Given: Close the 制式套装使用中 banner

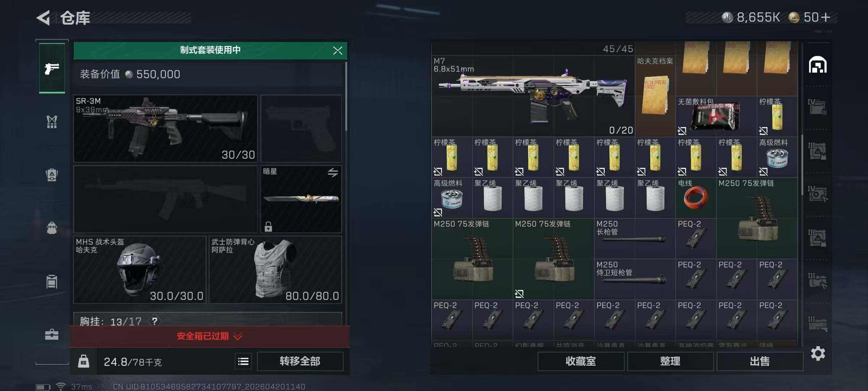Looking at the screenshot, I should click(337, 50).
